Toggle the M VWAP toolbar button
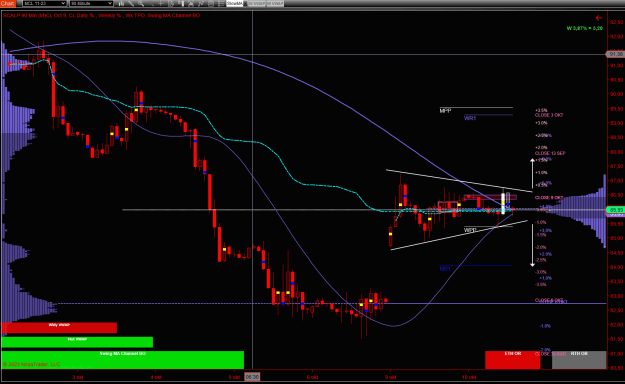This screenshot has width=625, height=384. pyautogui.click(x=275, y=4)
